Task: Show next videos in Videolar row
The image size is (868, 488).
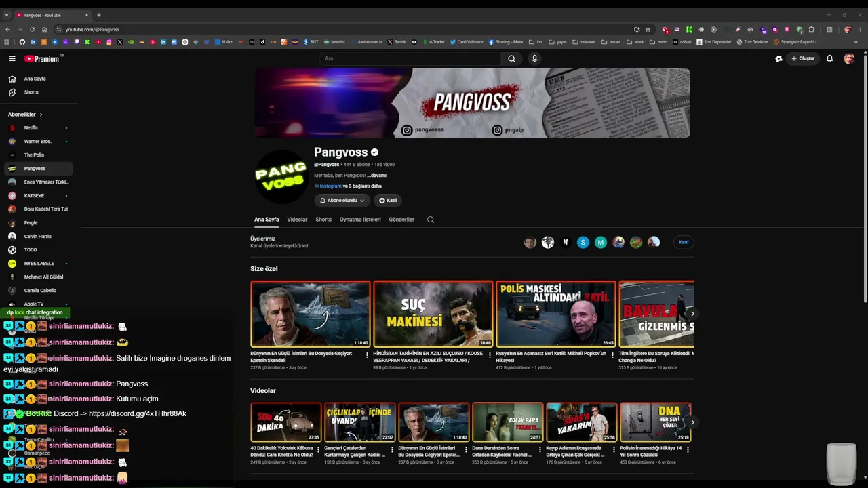Action: pyautogui.click(x=692, y=422)
